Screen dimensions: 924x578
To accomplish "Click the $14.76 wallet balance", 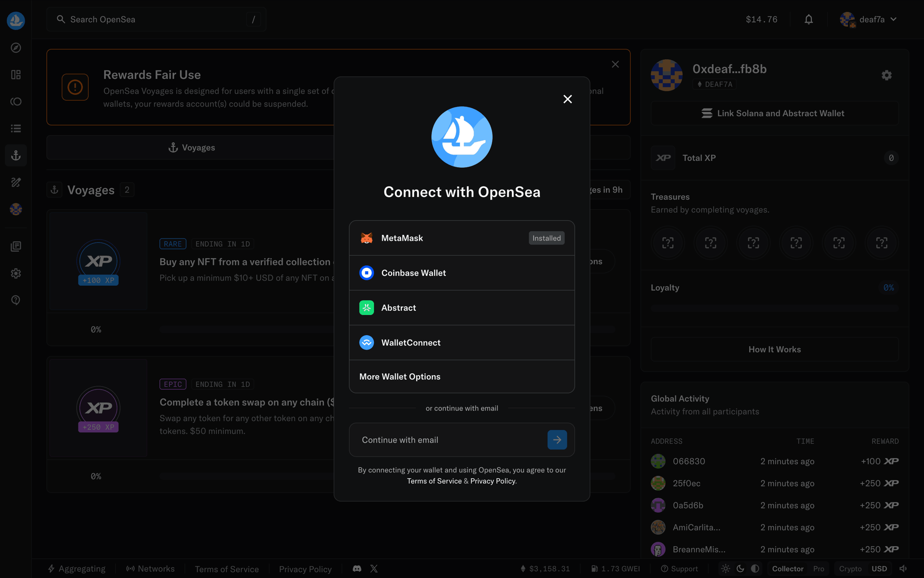I will click(761, 19).
